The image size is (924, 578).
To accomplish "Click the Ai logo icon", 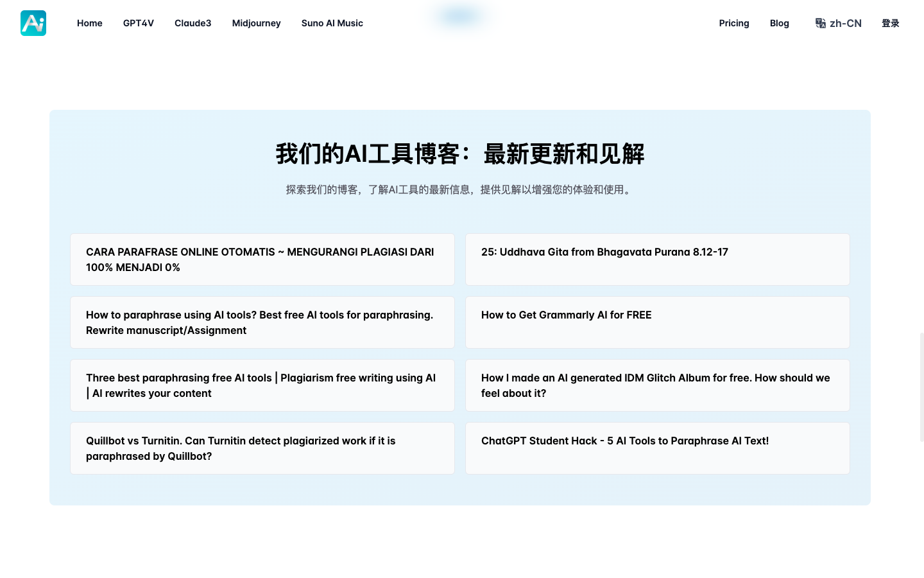I will (x=33, y=23).
